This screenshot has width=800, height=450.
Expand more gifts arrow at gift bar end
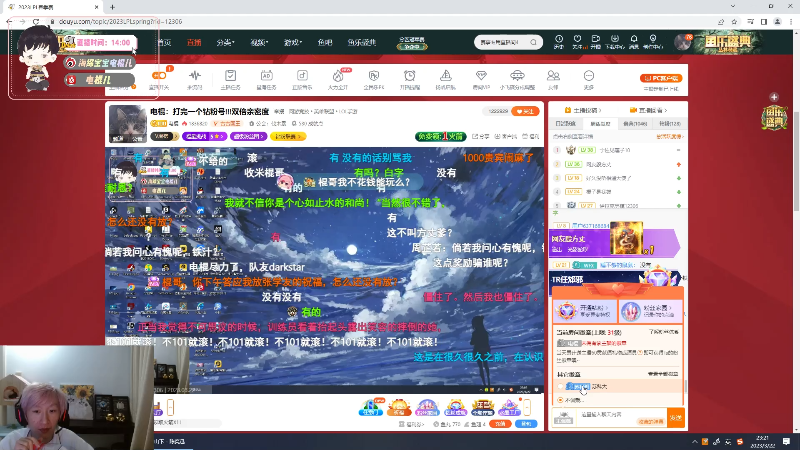[527, 407]
